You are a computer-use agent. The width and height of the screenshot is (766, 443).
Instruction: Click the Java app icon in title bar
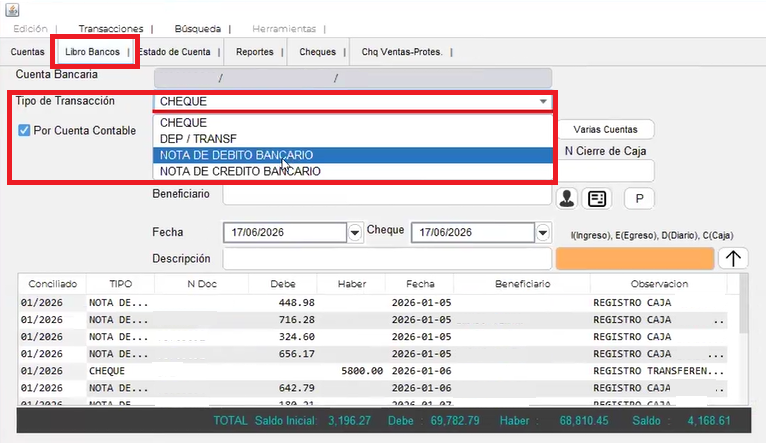pyautogui.click(x=12, y=9)
